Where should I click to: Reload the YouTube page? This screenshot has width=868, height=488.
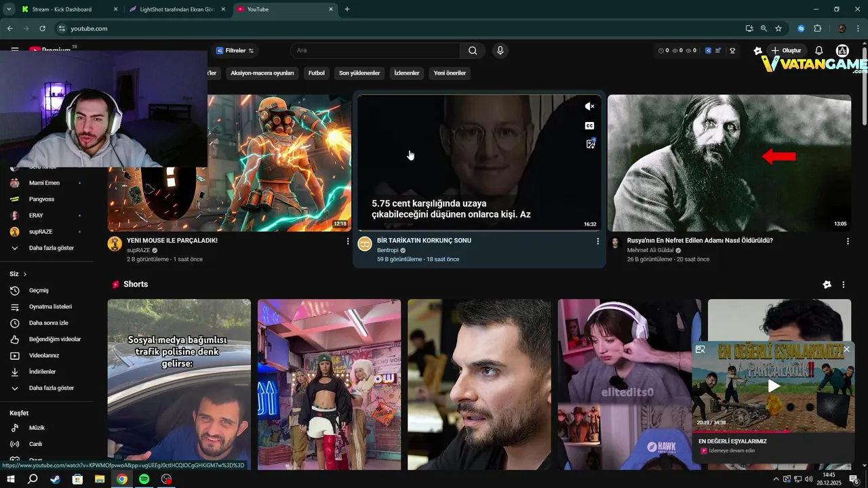(42, 28)
